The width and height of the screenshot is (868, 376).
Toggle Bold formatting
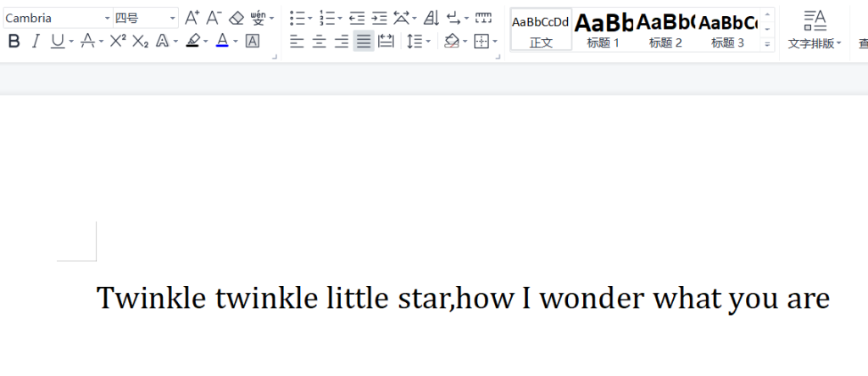click(x=14, y=41)
